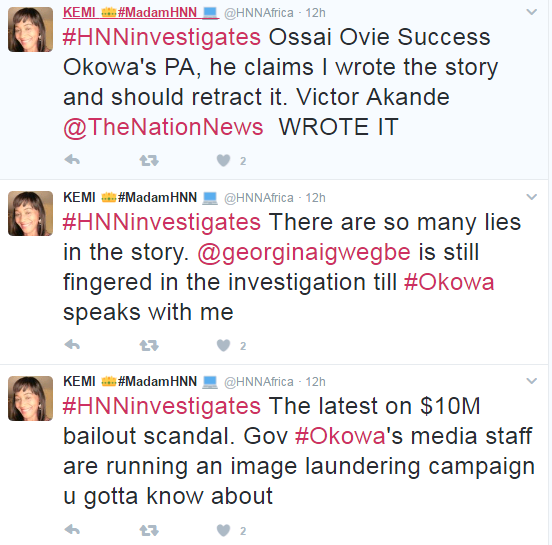Image resolution: width=552 pixels, height=545 pixels.
Task: Like the tweet about Okowa's PA
Action: pos(223,161)
